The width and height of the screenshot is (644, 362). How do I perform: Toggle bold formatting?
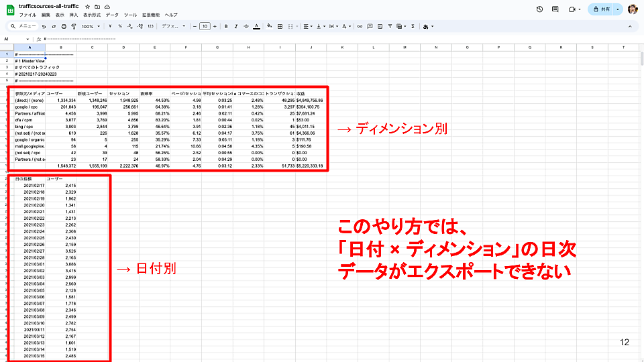coord(227,26)
